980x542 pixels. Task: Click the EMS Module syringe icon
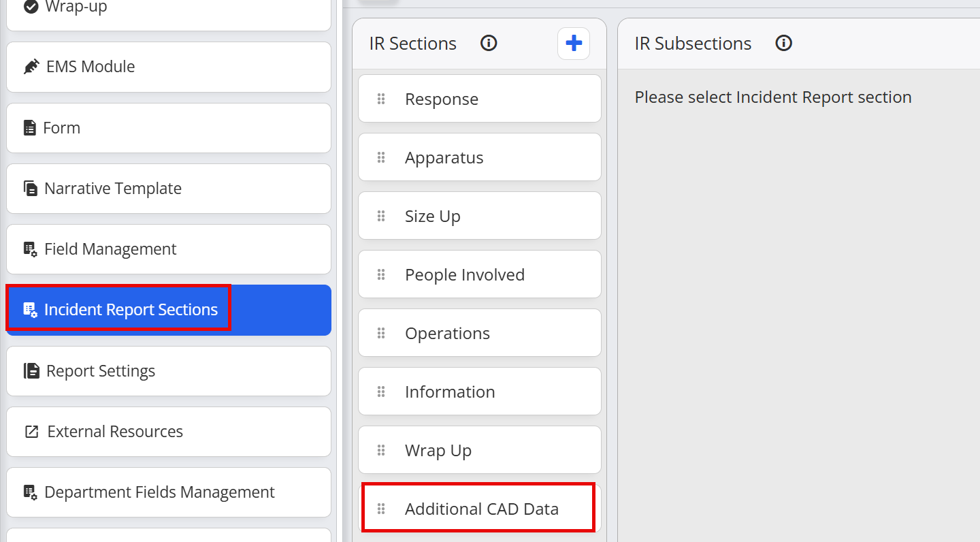pyautogui.click(x=31, y=67)
